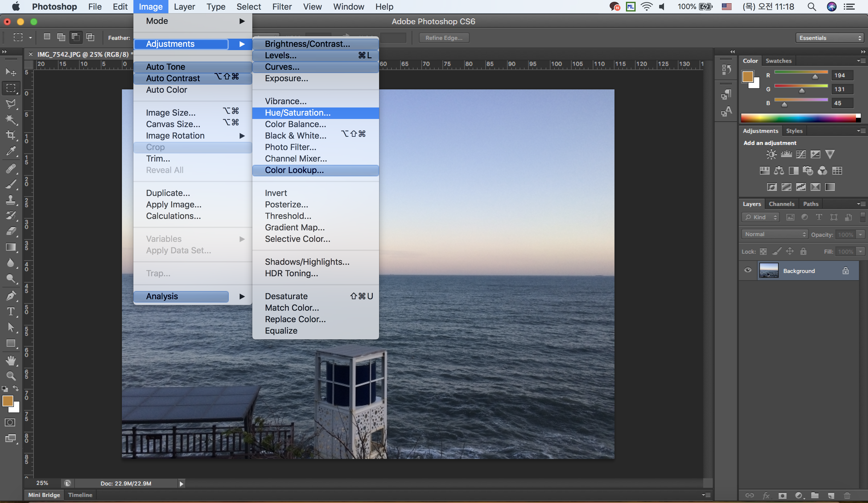The height and width of the screenshot is (503, 868).
Task: Select the Rectangular Marquee tool
Action: tap(11, 88)
